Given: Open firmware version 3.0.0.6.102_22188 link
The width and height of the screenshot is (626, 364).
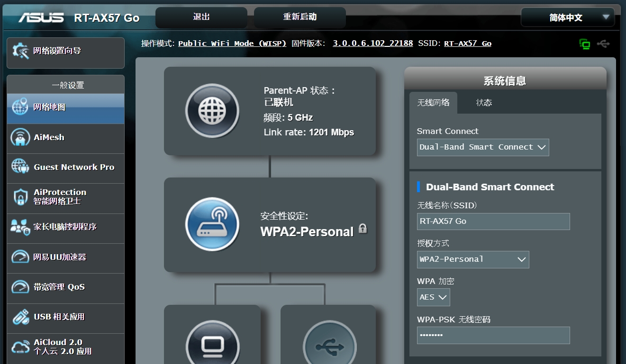Looking at the screenshot, I should point(373,44).
